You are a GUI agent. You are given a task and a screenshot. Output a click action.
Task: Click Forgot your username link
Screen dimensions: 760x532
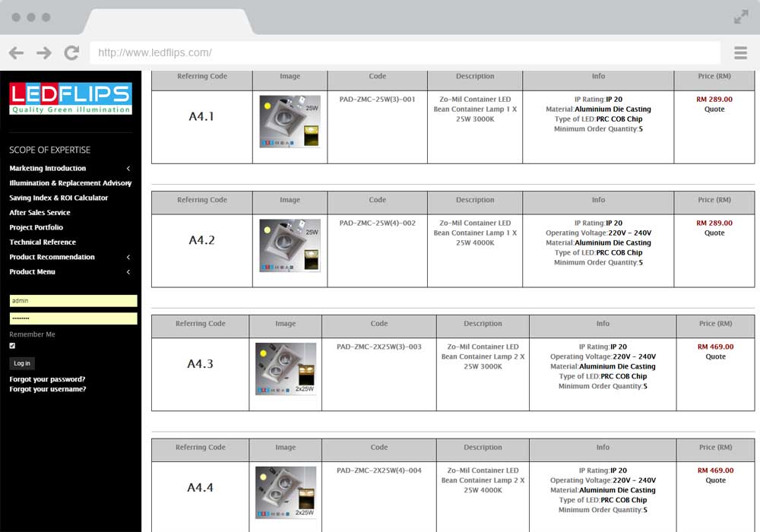click(47, 389)
